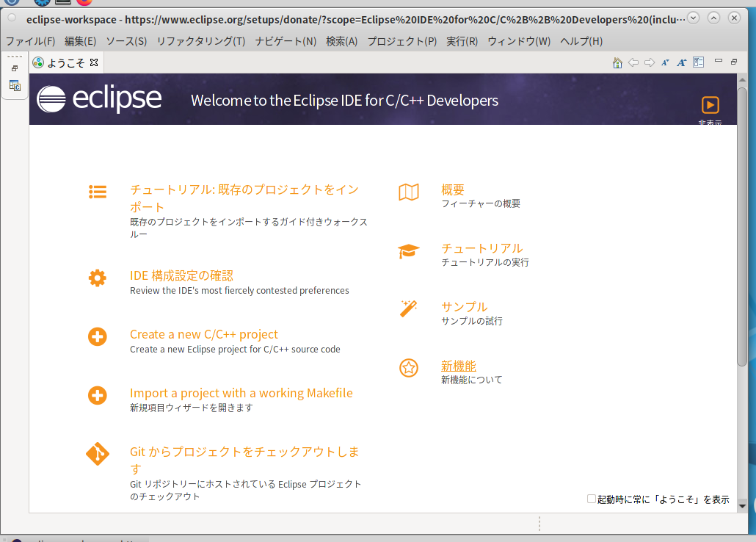The image size is (756, 542).
Task: Open the ナビゲート(N) menu
Action: click(286, 41)
